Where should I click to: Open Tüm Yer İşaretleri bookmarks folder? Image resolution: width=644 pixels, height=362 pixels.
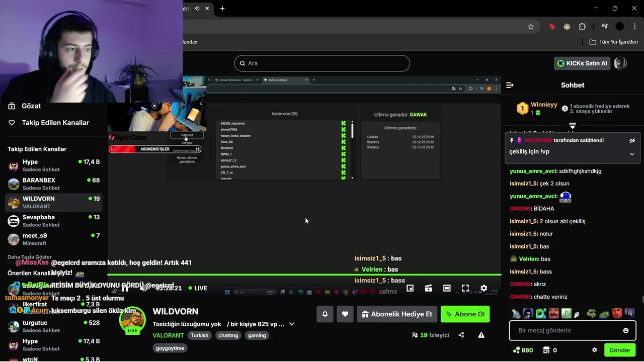(x=613, y=42)
